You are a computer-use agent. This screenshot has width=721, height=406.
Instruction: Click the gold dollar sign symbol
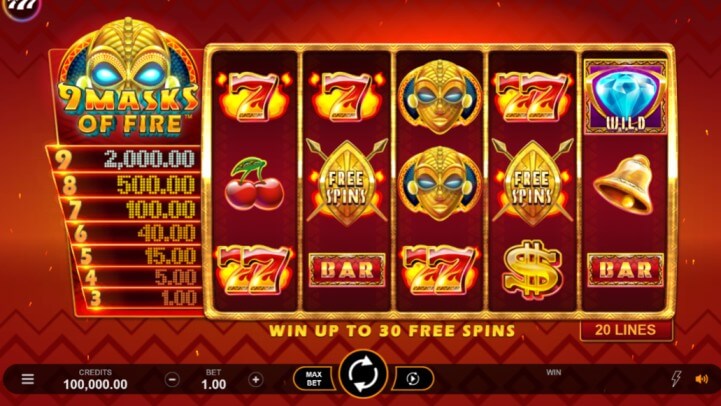click(532, 269)
